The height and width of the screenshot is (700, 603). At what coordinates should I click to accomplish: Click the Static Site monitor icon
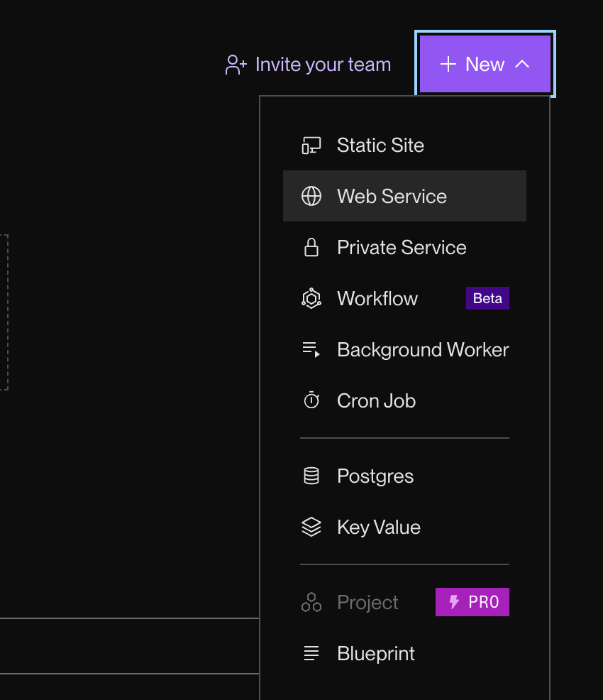(x=311, y=145)
